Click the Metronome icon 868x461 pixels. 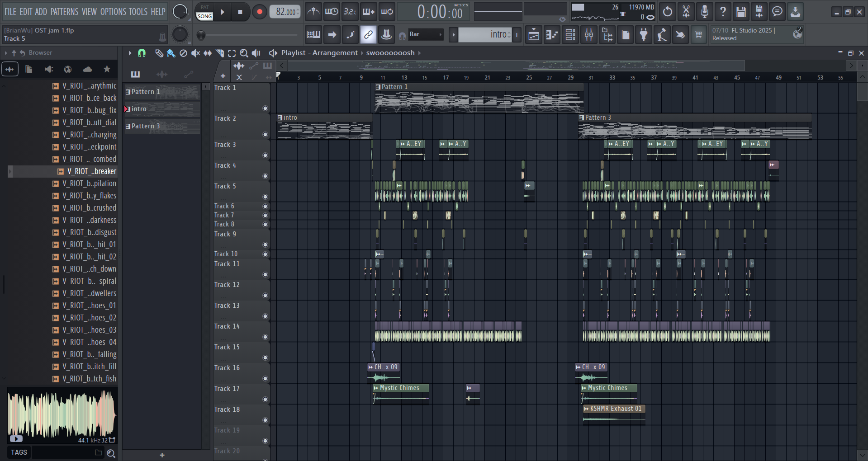(x=313, y=12)
